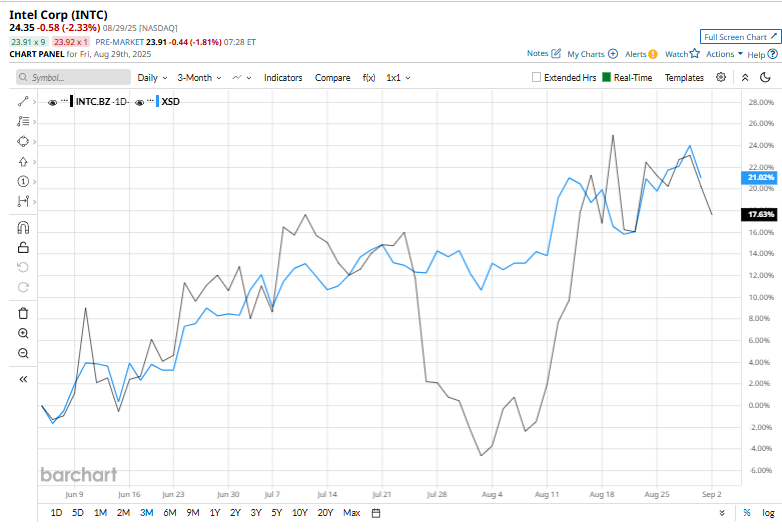Collapse the drawing toolbar with double chevron
Screen dimensions: 782x530
[x=23, y=379]
